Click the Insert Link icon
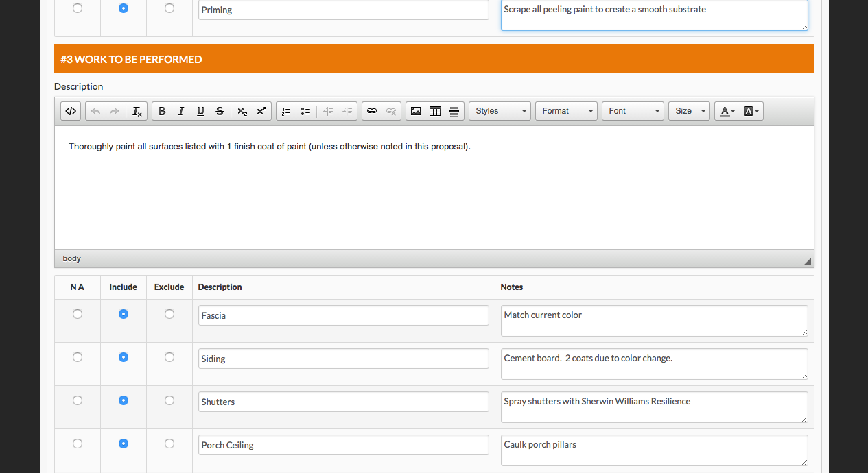This screenshot has height=473, width=868. click(x=372, y=111)
